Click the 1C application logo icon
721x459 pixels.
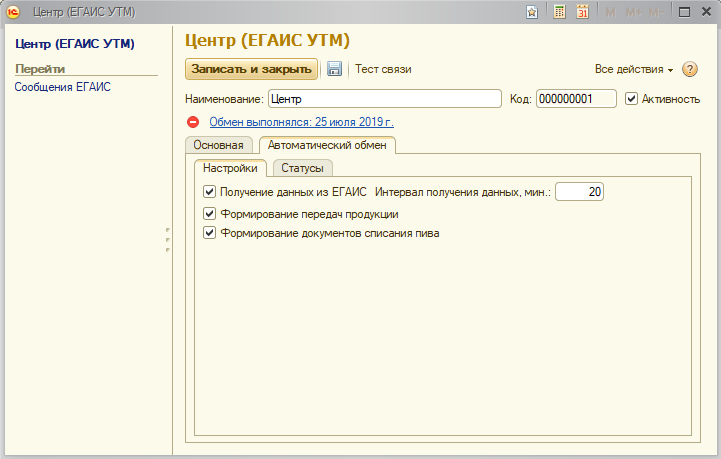point(13,12)
